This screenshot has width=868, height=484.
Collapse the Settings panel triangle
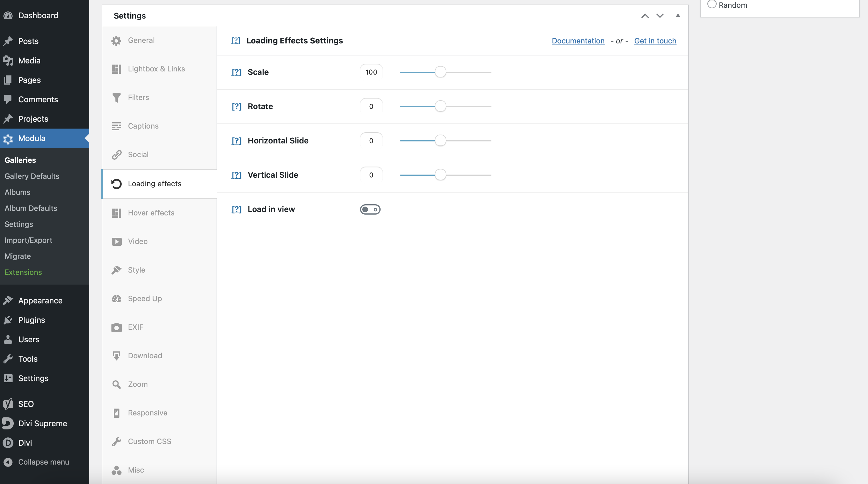(x=678, y=15)
